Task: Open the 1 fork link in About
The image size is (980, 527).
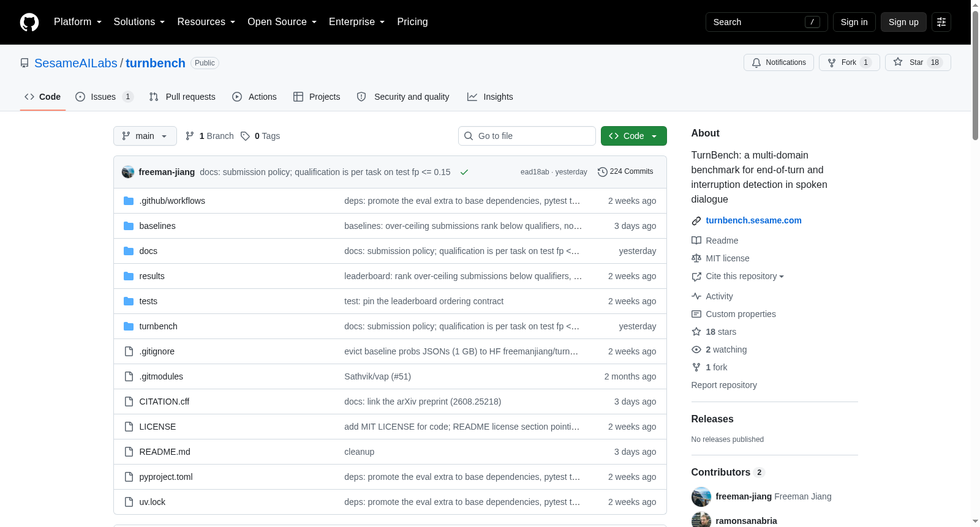Action: coord(709,367)
